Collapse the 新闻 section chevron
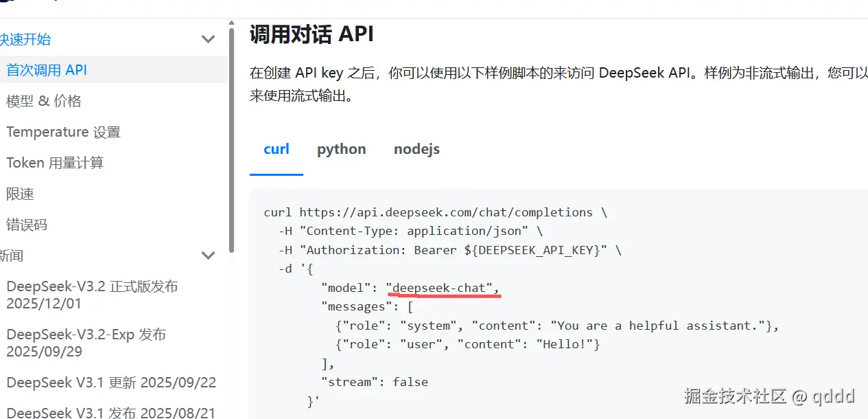 click(209, 256)
